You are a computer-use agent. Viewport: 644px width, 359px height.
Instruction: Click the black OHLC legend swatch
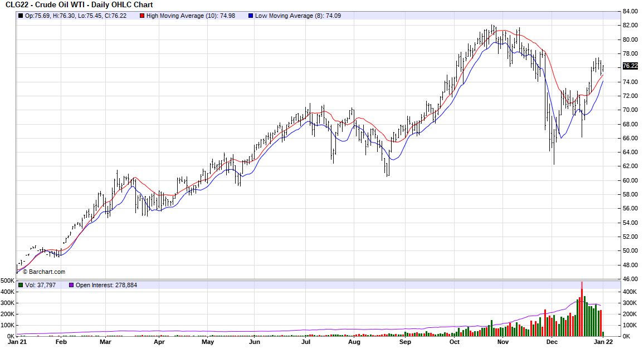tap(21, 16)
